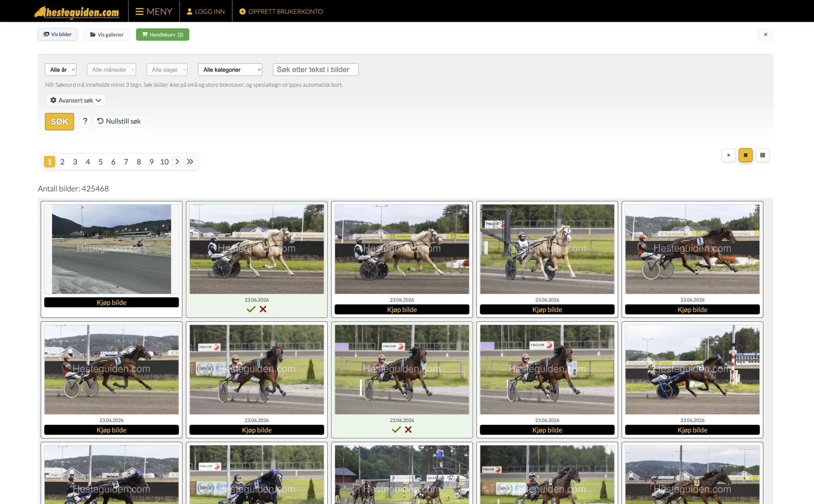Open the Alle kategorier dropdown
Viewport: 814px width, 504px height.
(x=230, y=70)
